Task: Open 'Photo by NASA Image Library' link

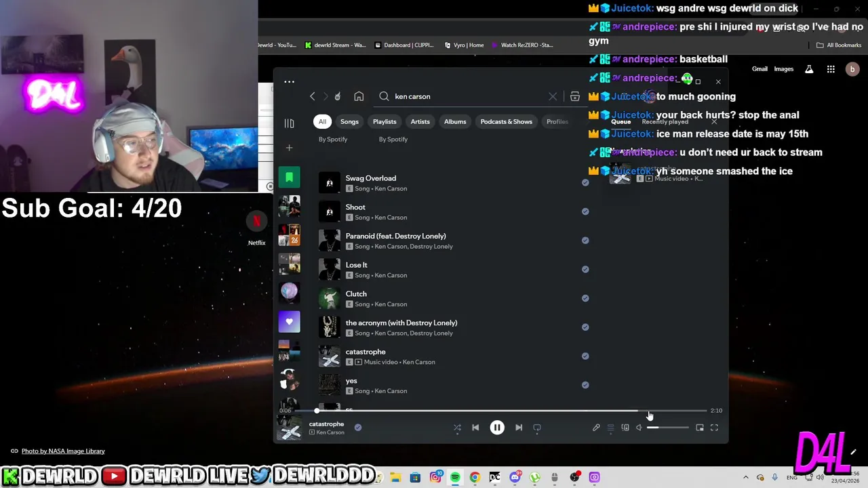Action: [63, 451]
